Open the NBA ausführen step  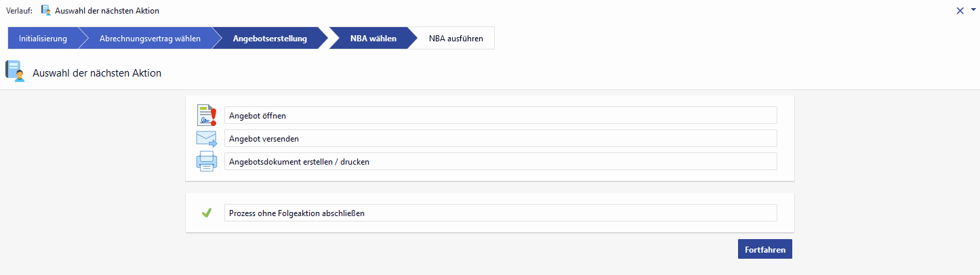[456, 39]
